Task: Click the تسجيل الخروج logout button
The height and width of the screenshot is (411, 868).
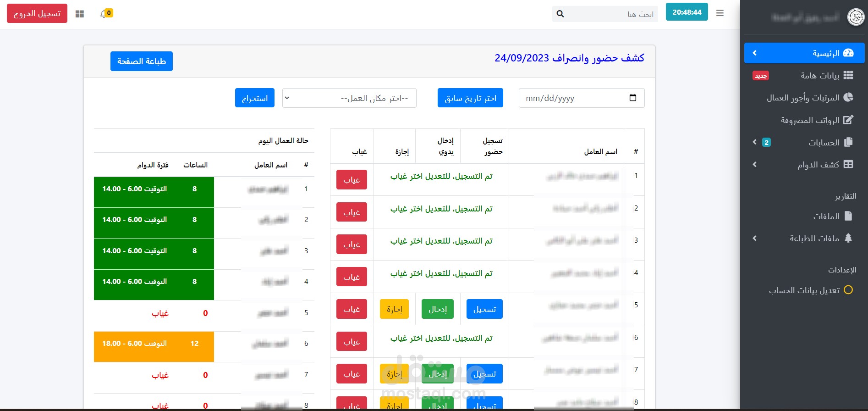Action: 37,13
